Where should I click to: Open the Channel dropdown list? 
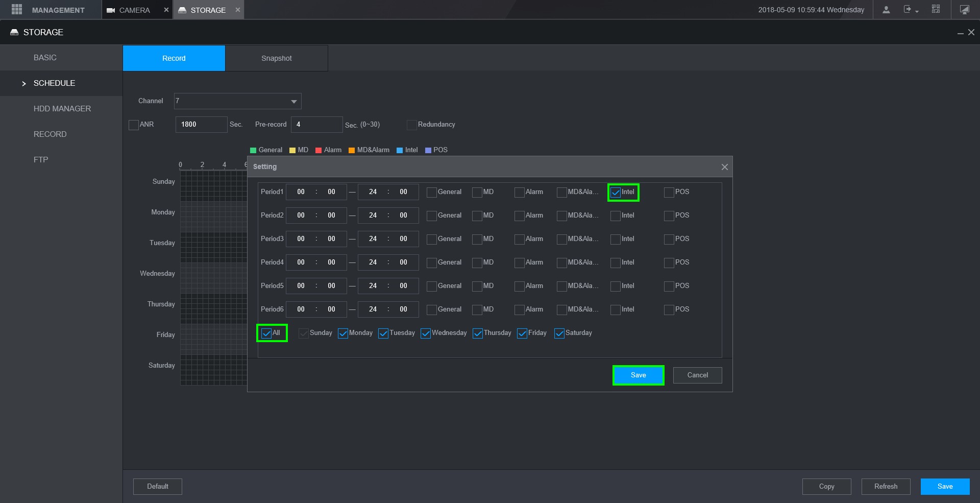[293, 102]
